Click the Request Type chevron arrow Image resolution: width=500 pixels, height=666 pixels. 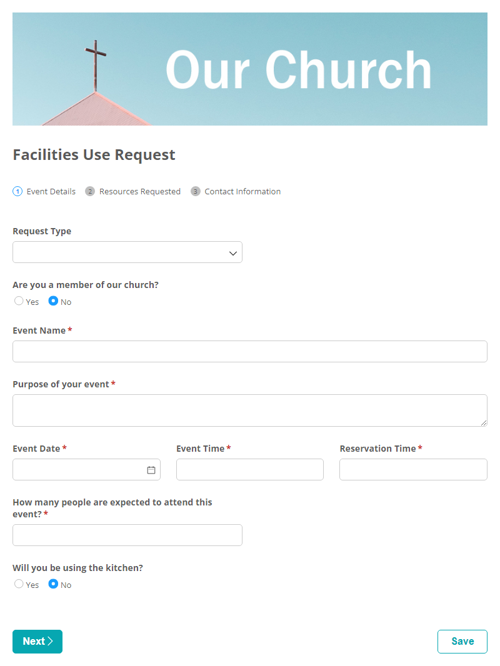click(233, 253)
